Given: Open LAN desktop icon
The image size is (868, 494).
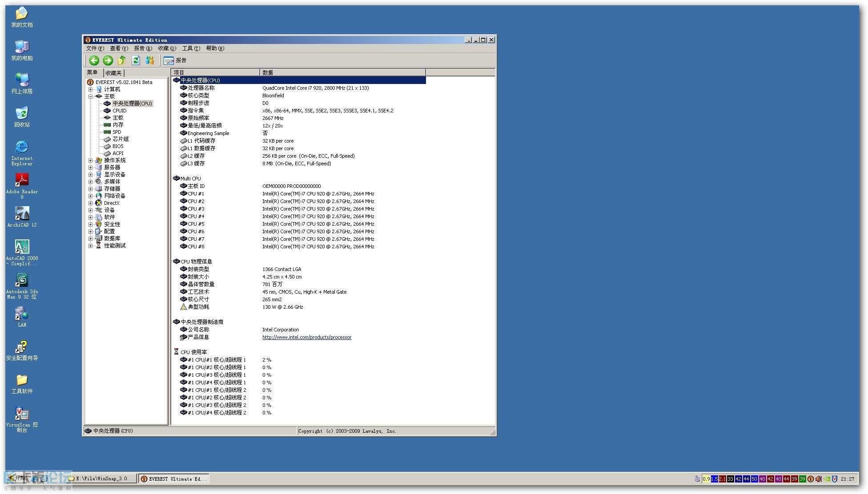Looking at the screenshot, I should click(x=22, y=317).
